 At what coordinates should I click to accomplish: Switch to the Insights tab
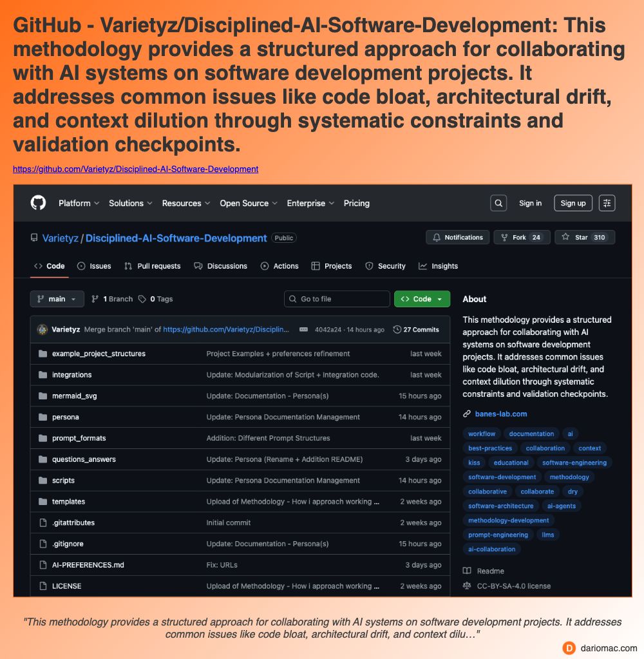(x=438, y=266)
